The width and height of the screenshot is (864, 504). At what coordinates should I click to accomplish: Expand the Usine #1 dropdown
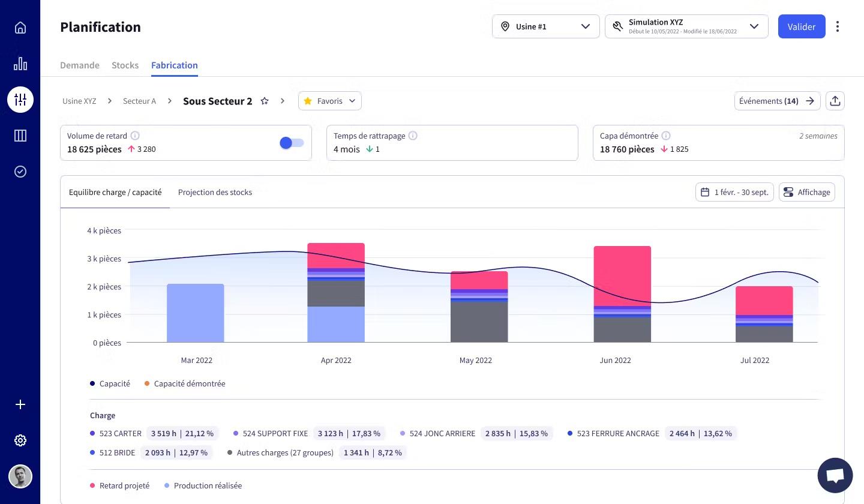546,26
